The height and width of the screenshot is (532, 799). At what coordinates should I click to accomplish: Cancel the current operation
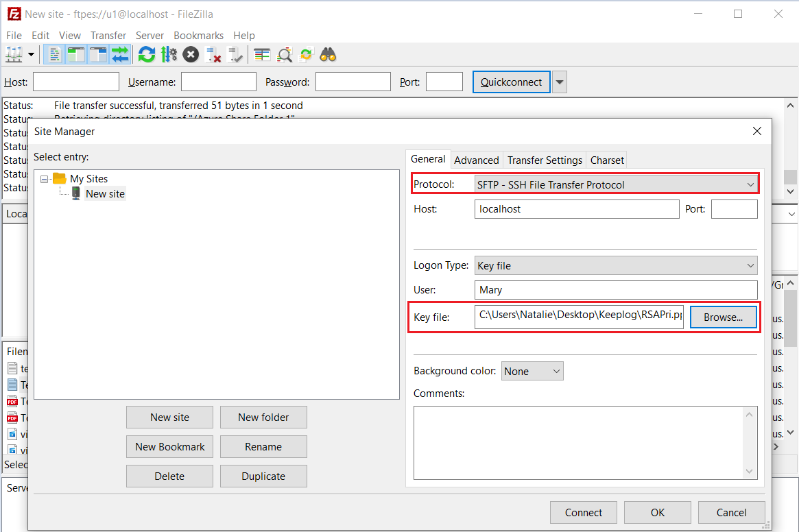[x=191, y=55]
